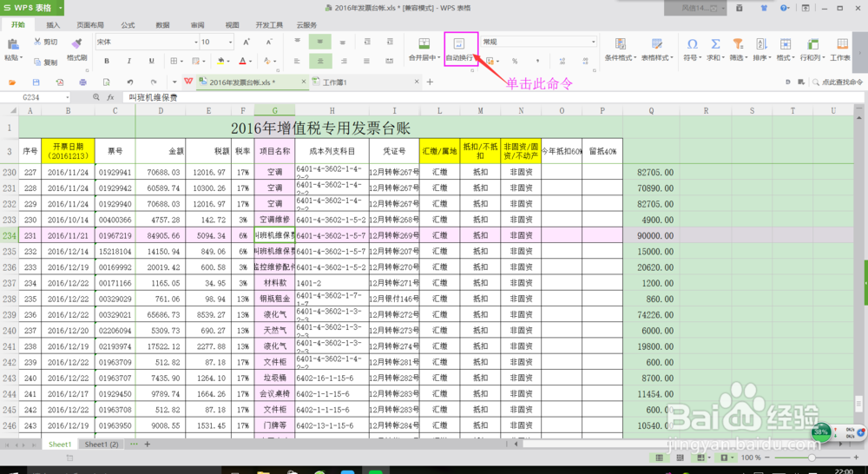Click the percent style button
This screenshot has height=474, width=868.
point(515,61)
